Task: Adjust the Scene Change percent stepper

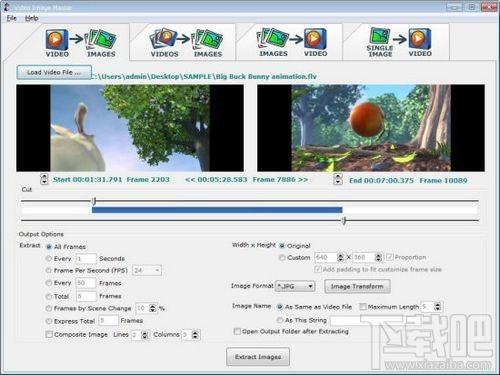Action: pyautogui.click(x=153, y=308)
